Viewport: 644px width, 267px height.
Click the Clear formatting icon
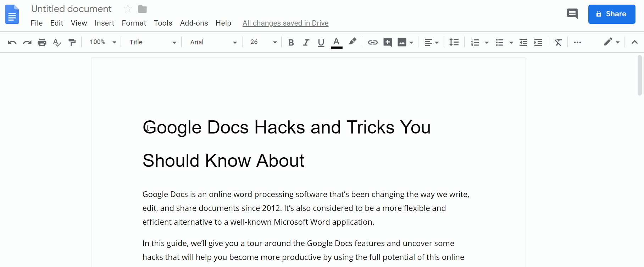coord(558,43)
